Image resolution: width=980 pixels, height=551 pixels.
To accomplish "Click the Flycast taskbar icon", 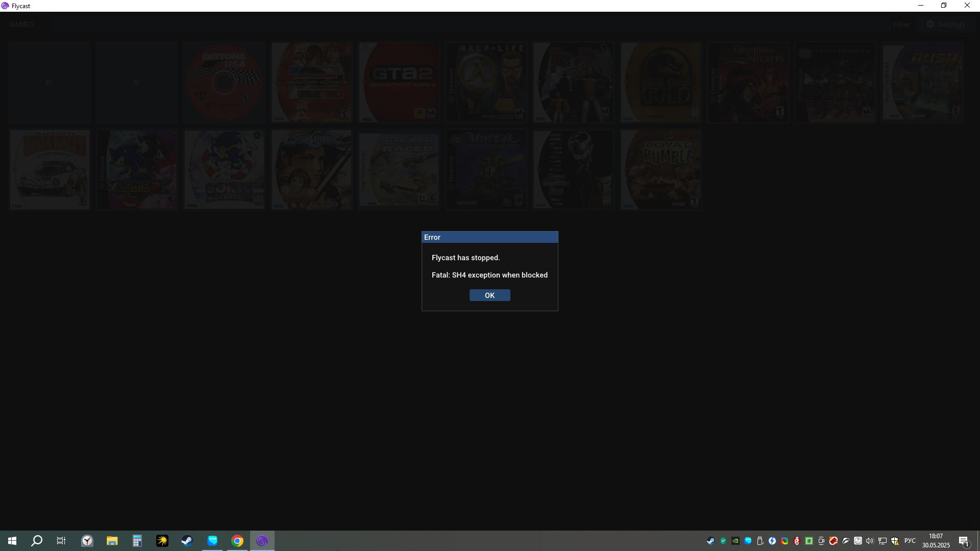I will 262,541.
